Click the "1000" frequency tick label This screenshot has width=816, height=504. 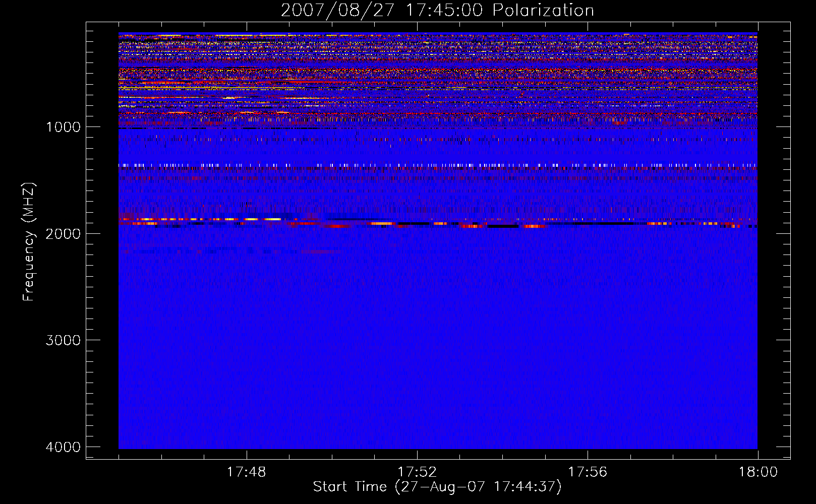pyautogui.click(x=63, y=127)
